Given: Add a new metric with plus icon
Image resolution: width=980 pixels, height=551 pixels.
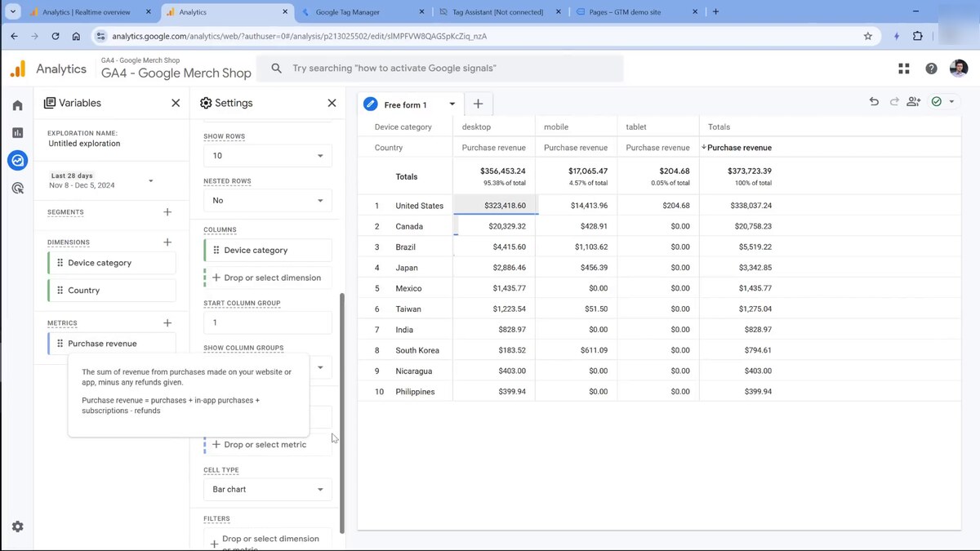Looking at the screenshot, I should coord(167,323).
